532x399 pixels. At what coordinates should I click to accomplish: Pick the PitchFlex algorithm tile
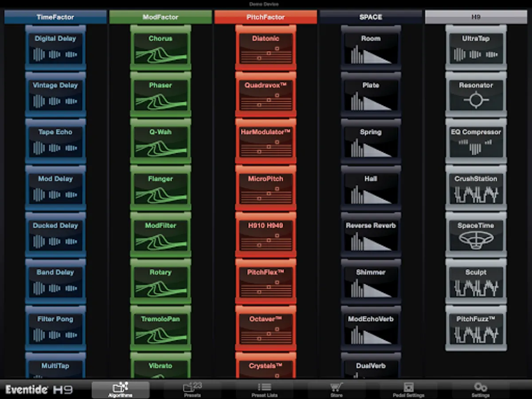(266, 282)
